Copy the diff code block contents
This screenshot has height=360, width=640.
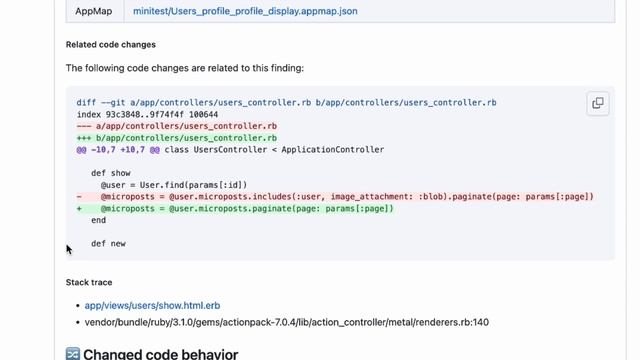click(598, 103)
